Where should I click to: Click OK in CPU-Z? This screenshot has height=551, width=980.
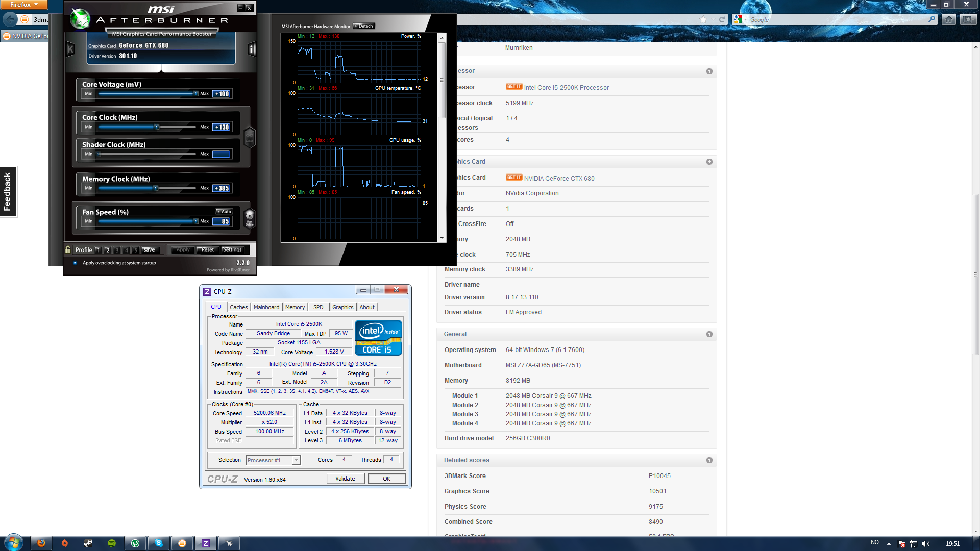coord(387,479)
